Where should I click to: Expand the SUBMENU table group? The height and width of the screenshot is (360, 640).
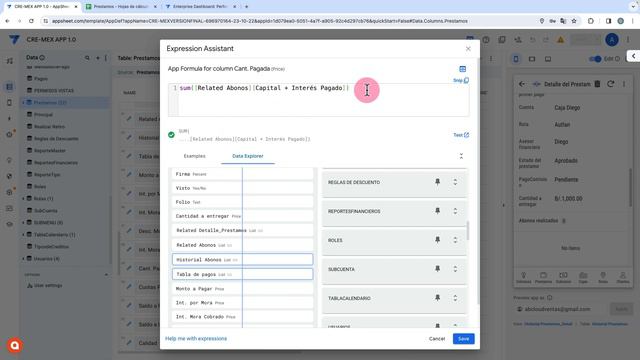click(24, 223)
